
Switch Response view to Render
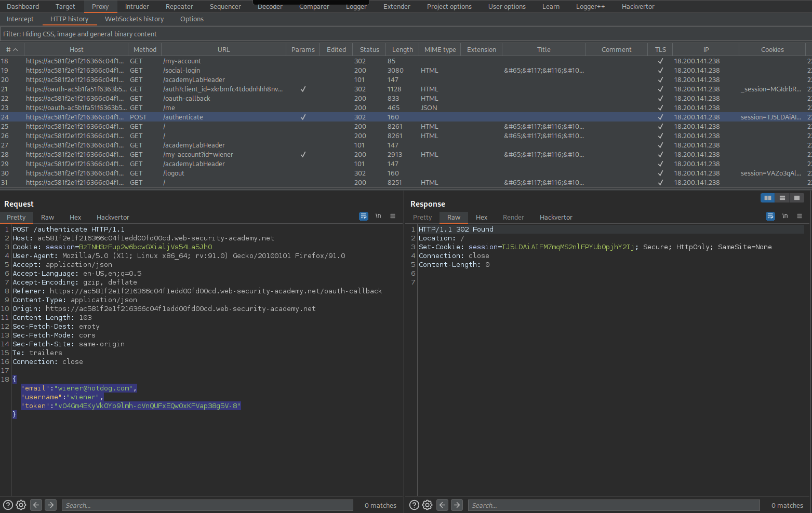click(513, 217)
